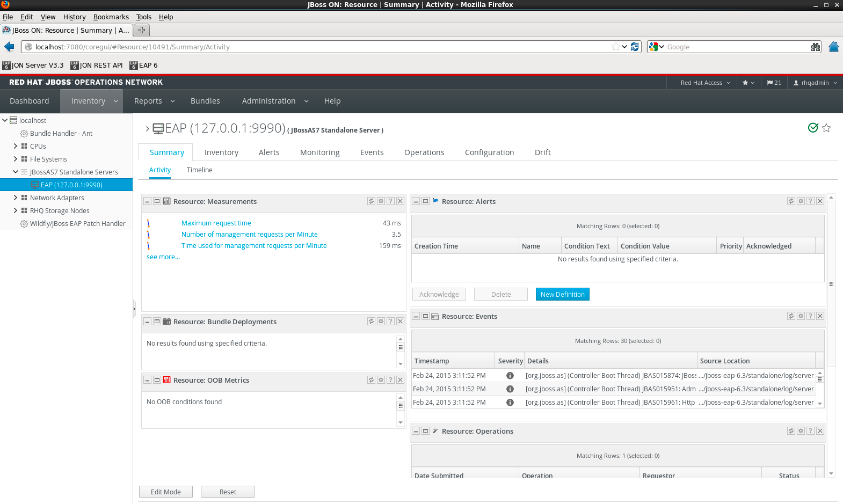843x504 pixels.
Task: Expand the EAP resource ancestry chevron
Action: point(147,128)
